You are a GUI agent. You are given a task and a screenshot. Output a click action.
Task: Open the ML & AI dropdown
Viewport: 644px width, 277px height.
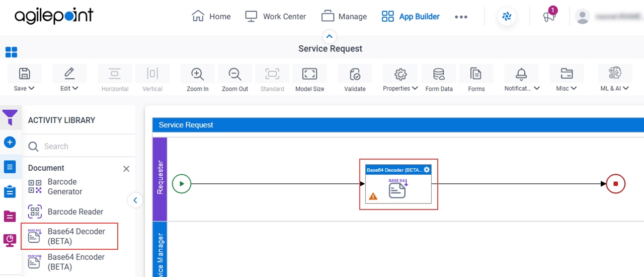pyautogui.click(x=615, y=79)
